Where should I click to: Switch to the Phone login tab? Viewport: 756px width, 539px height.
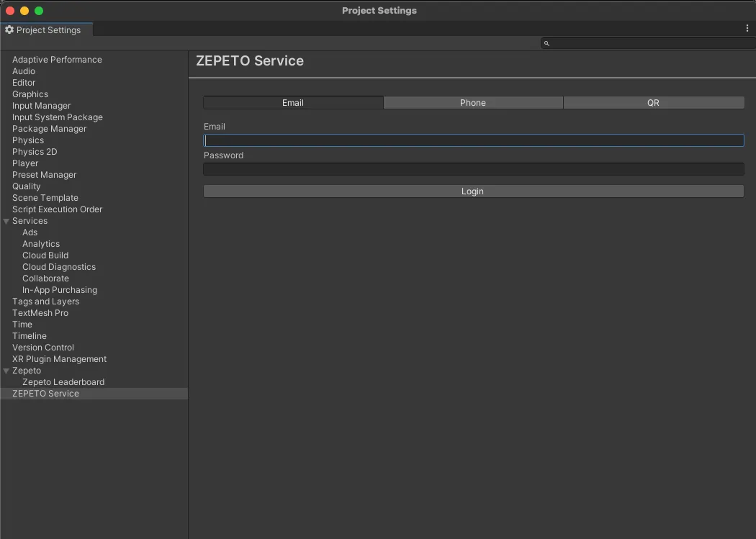473,102
